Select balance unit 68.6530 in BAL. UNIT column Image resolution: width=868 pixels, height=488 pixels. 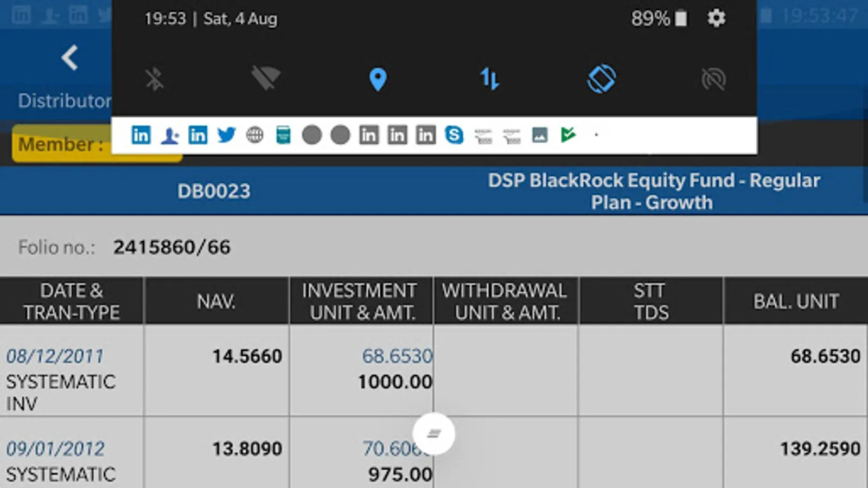(826, 356)
